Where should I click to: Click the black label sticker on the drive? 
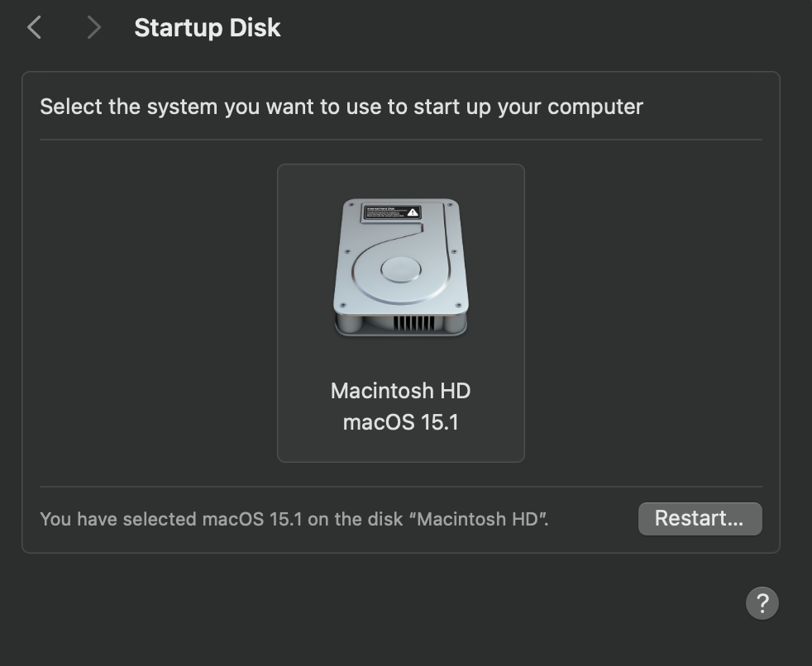[392, 212]
